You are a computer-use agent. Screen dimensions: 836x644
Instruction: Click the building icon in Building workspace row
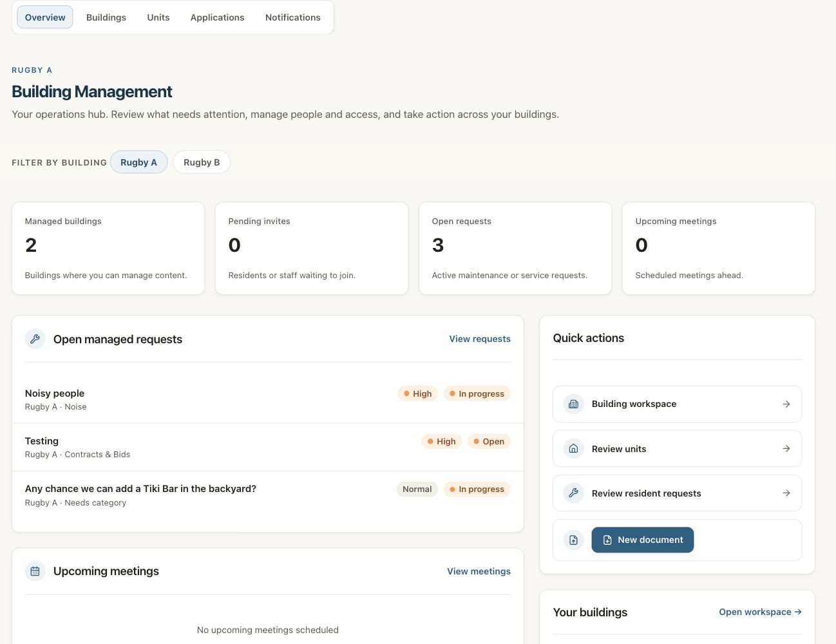pyautogui.click(x=573, y=404)
